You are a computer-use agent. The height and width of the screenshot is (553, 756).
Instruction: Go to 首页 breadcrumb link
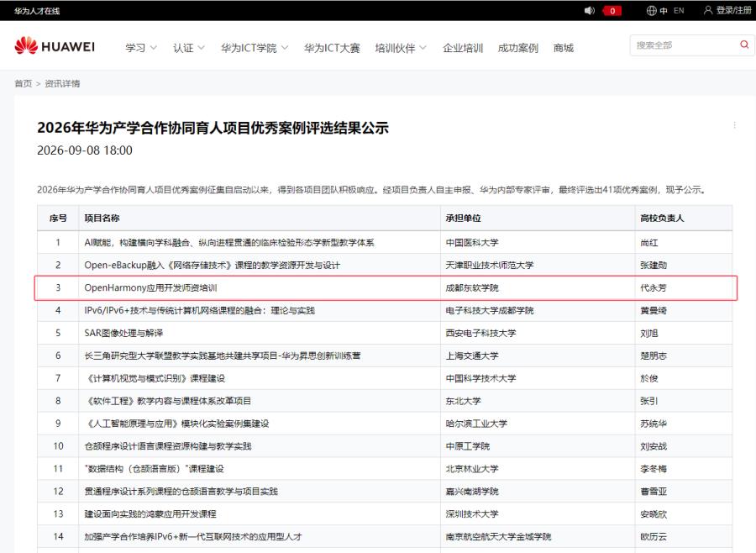pyautogui.click(x=24, y=83)
